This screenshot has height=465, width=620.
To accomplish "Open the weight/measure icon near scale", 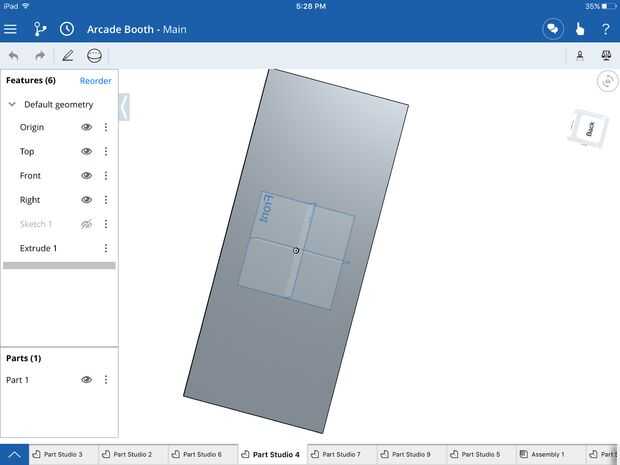I will pos(580,55).
